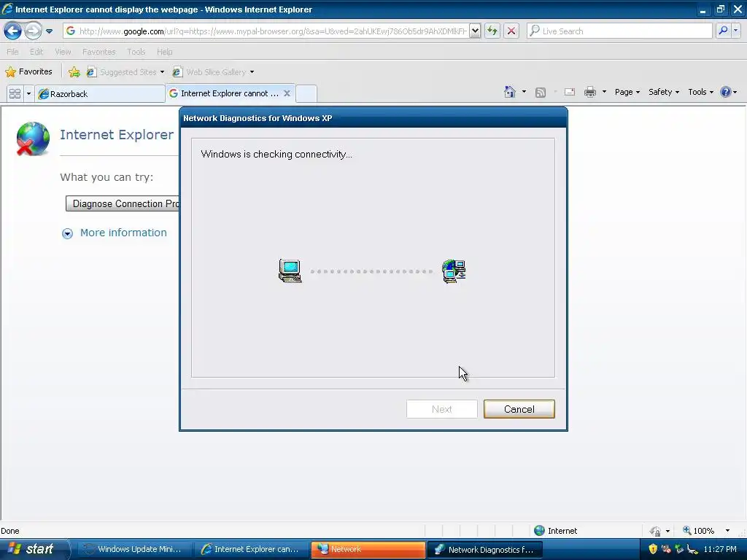Expand the tab list dropdown arrow
Viewport: 747px width, 560px height.
click(x=28, y=93)
